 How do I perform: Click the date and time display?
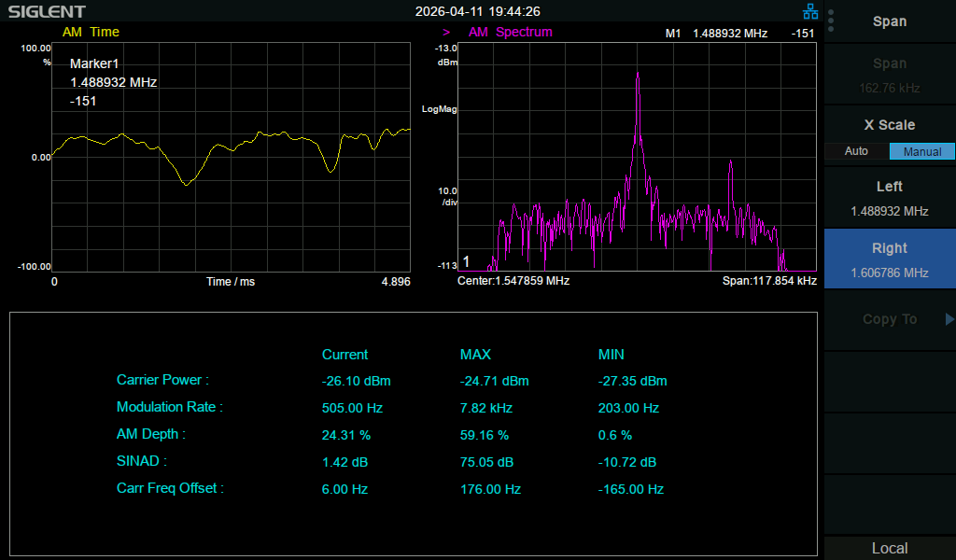[477, 11]
